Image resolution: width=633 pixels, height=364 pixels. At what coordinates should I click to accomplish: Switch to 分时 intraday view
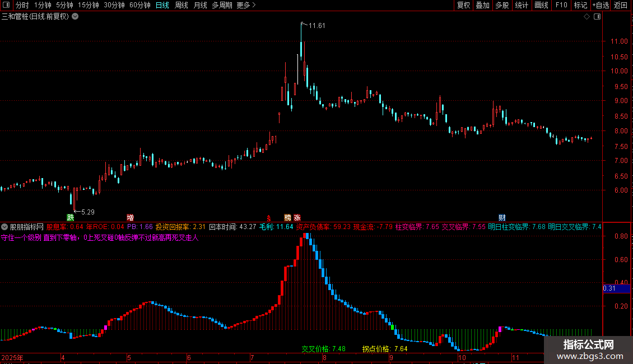(22, 5)
